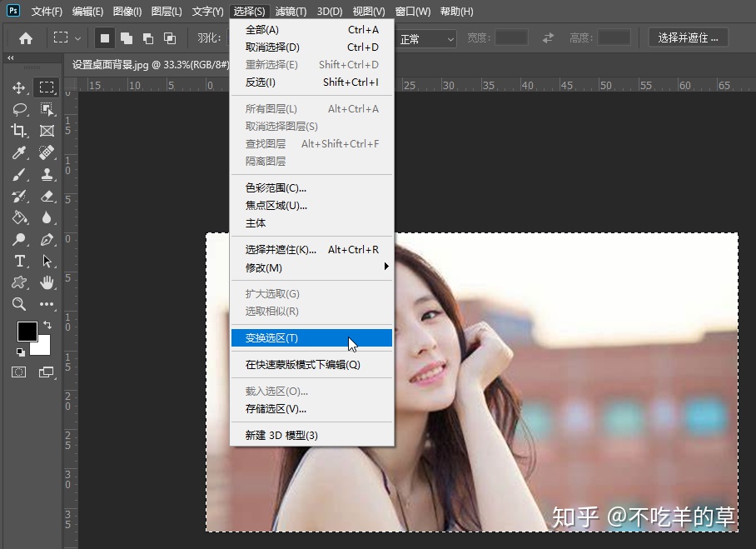
Task: Choose 新建 3D 模型(3) entry
Action: coord(311,436)
